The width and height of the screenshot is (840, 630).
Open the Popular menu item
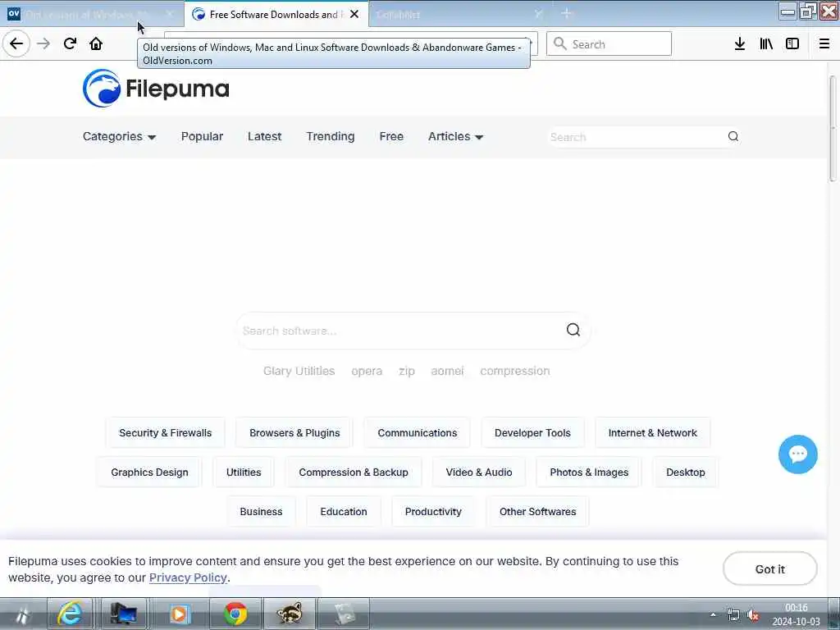tap(202, 137)
